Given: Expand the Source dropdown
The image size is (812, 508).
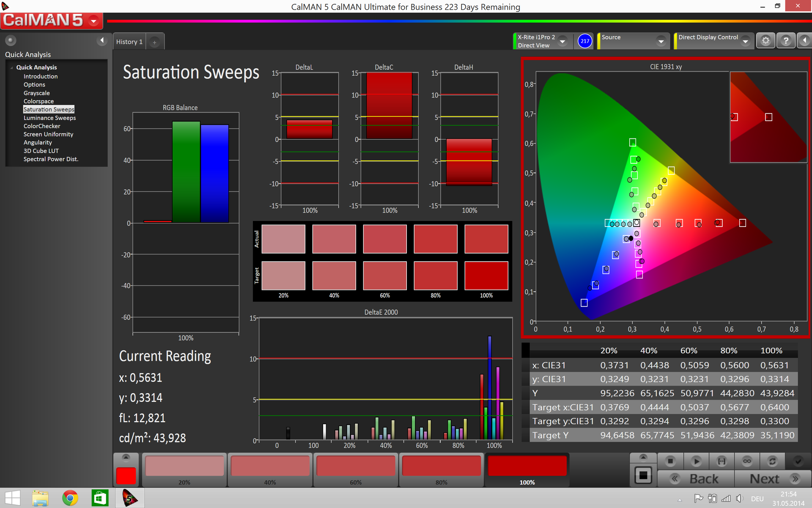Looking at the screenshot, I should pyautogui.click(x=661, y=41).
